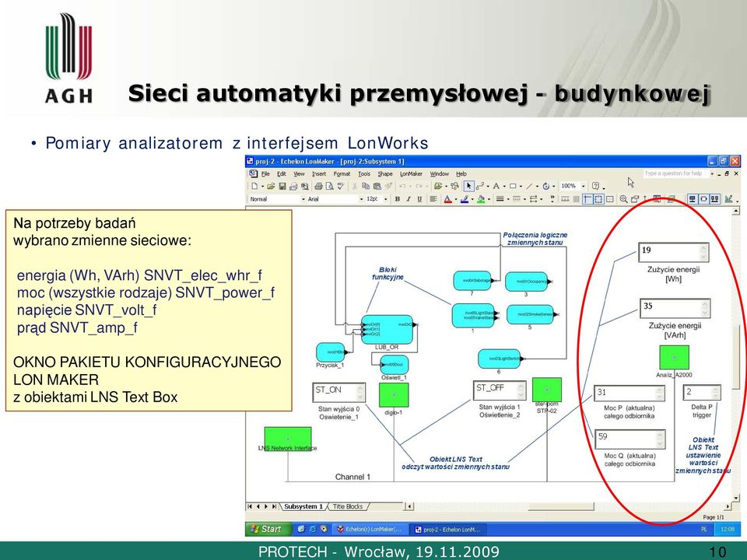Click the zoom-in magnifier icon
Viewport: 747px width, 560px height.
pyautogui.click(x=623, y=199)
